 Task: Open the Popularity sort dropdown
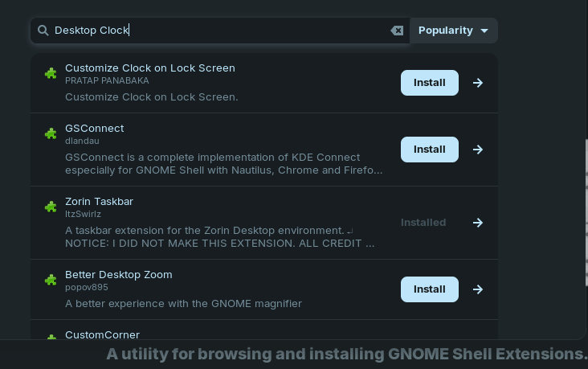(x=454, y=31)
